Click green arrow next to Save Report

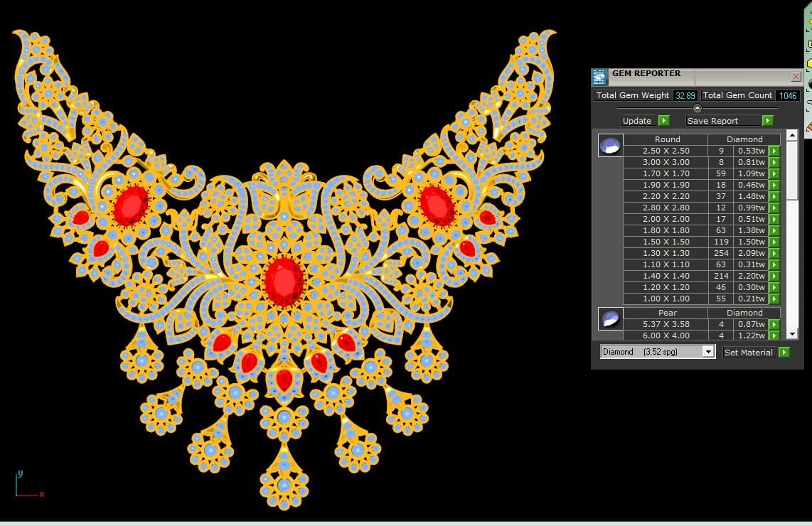[767, 121]
